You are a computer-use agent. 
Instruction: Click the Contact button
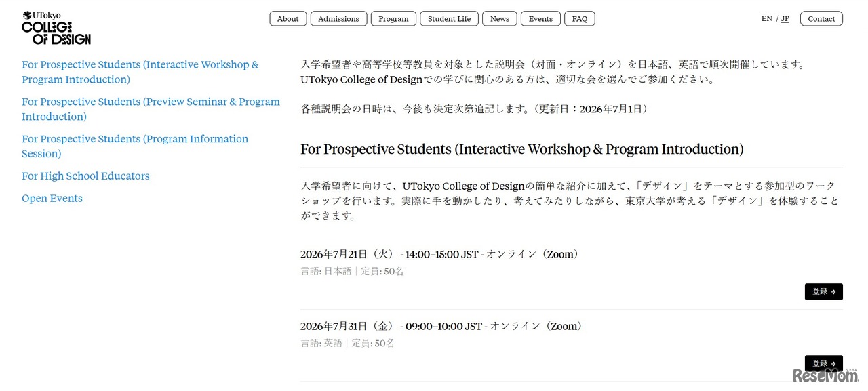point(821,19)
